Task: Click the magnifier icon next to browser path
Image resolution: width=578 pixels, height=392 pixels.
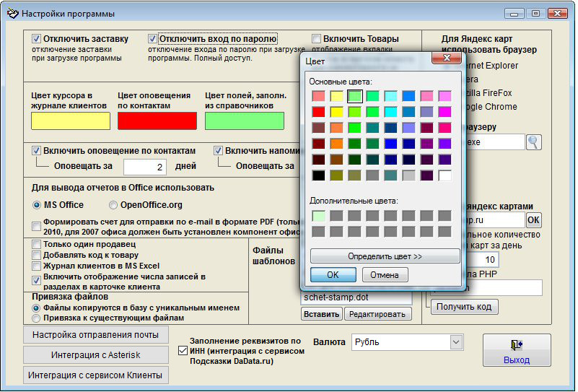Action: coord(533,141)
